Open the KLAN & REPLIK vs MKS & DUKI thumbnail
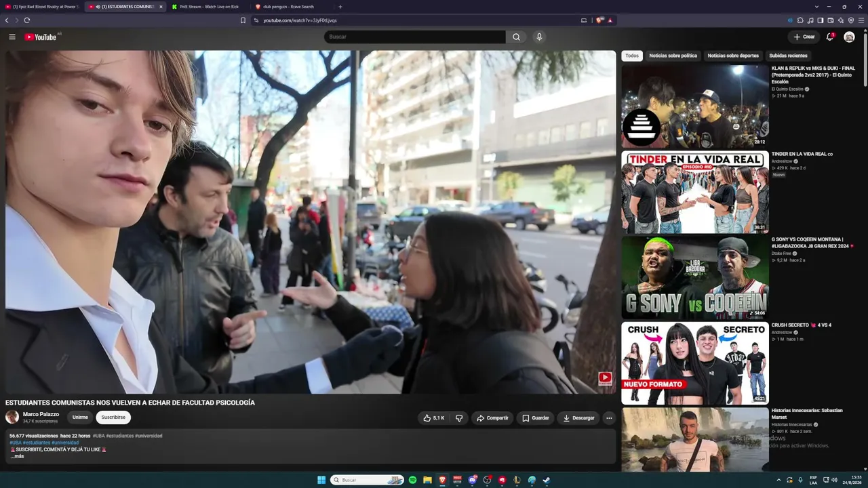The height and width of the screenshot is (488, 868). tap(695, 106)
